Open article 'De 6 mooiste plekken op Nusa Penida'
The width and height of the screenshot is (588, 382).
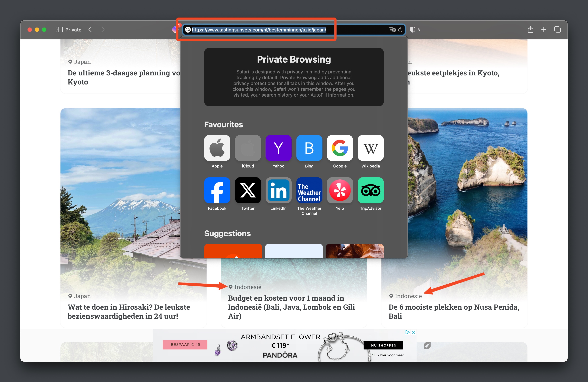click(x=454, y=311)
